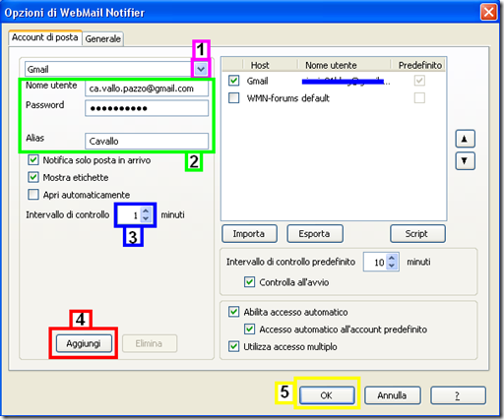
Task: Click the Aggiungi button
Action: (x=84, y=343)
